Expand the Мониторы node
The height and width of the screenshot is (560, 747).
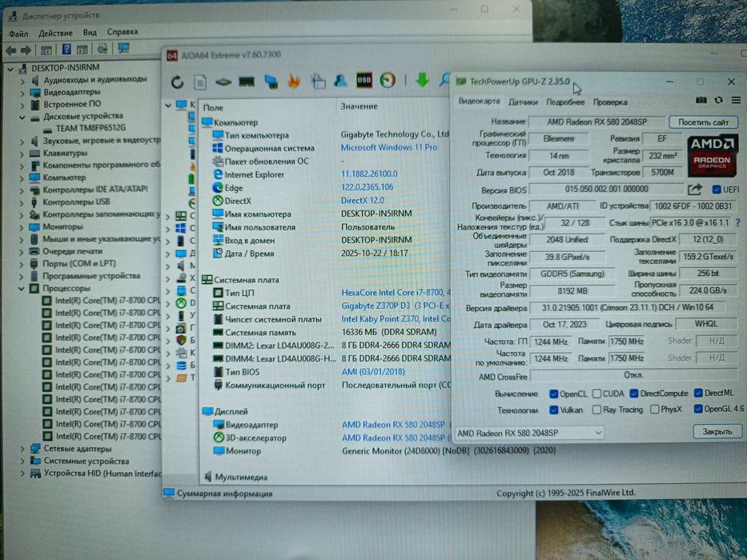pos(22,227)
